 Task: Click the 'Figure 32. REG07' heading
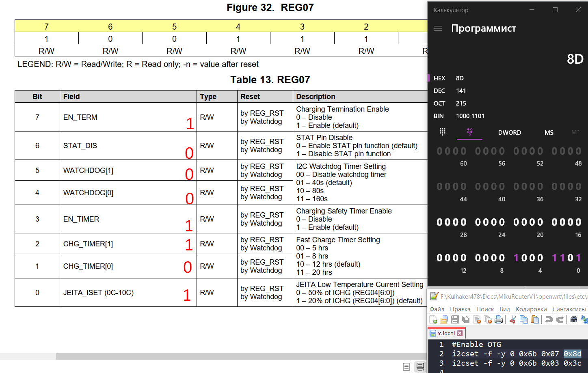tap(270, 7)
